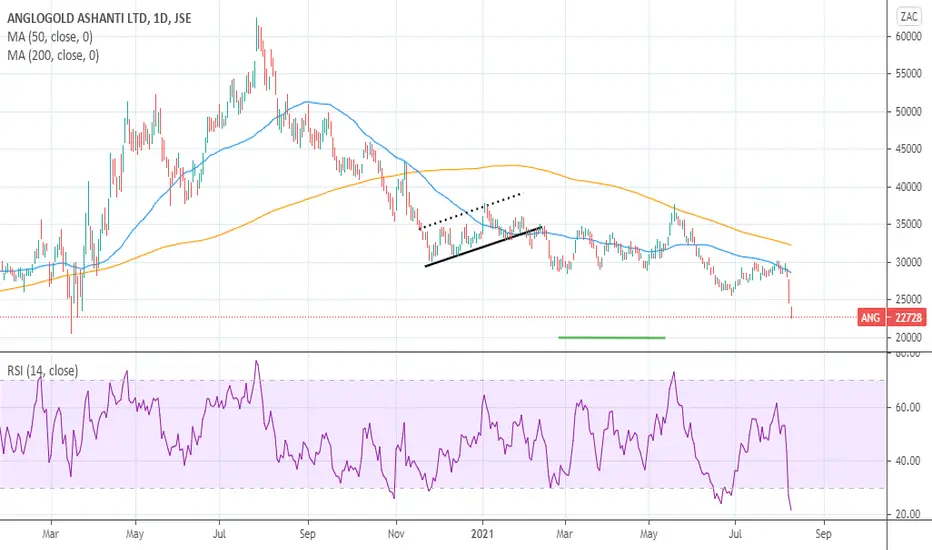Select the MA (50, close, 0) indicator label
Image resolution: width=932 pixels, height=550 pixels.
pos(50,37)
